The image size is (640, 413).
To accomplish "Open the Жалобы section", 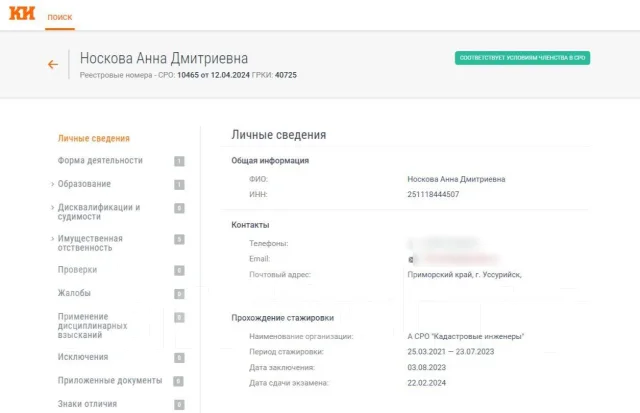I will [x=74, y=293].
